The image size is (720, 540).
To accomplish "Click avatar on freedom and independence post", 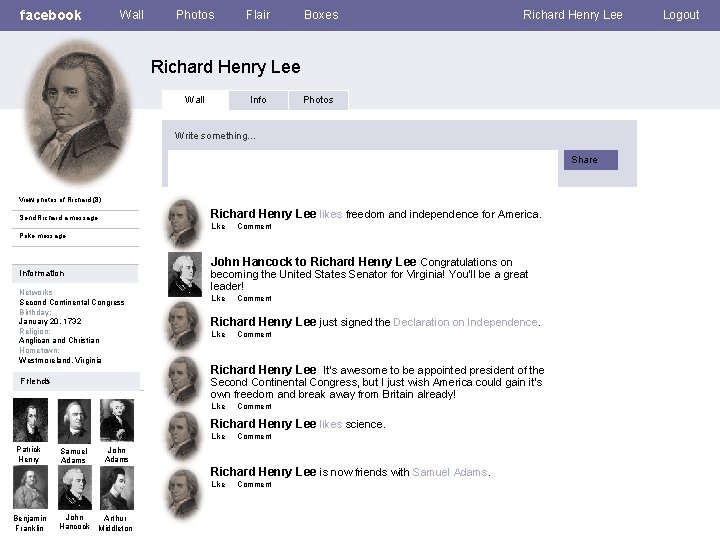I will coord(184,223).
